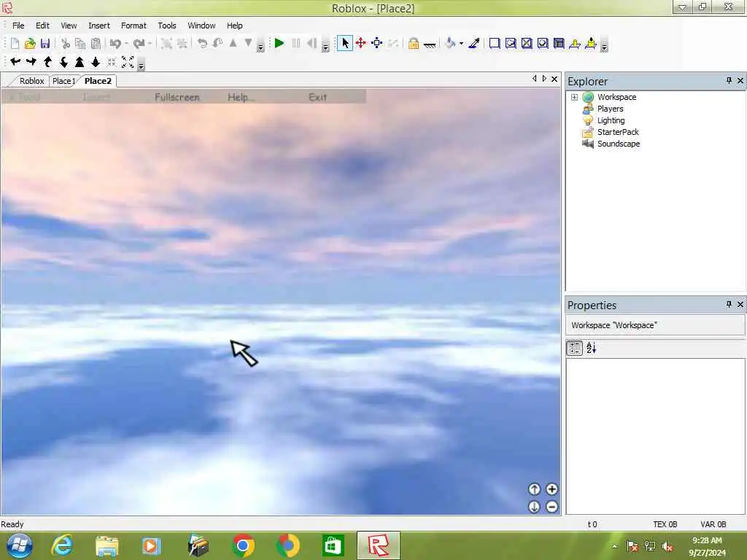Open the Format menu

[x=133, y=26]
